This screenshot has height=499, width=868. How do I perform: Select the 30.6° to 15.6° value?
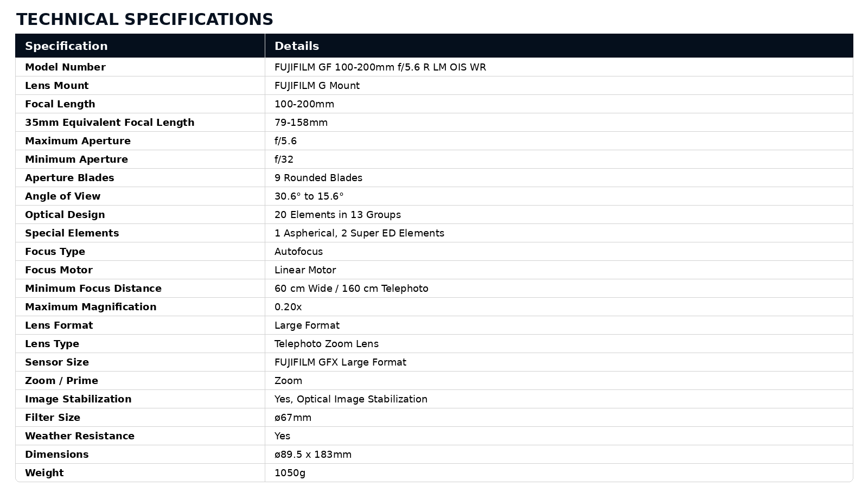309,196
